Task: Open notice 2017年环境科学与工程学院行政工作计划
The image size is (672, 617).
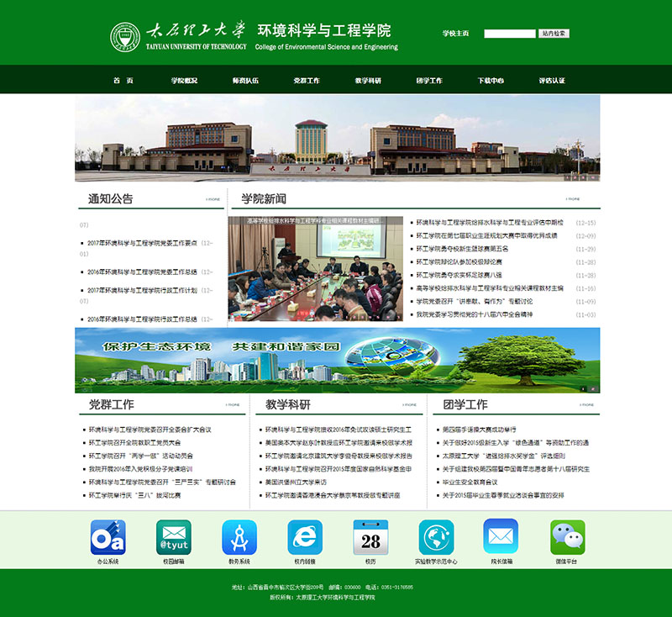Action: click(142, 290)
